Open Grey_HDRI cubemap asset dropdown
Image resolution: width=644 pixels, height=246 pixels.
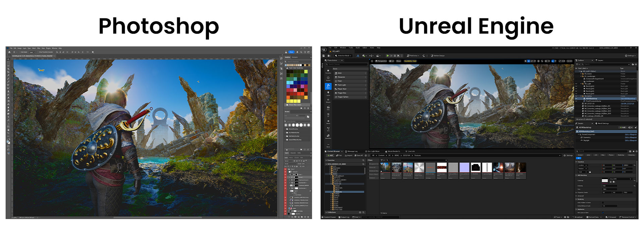tap(621, 179)
